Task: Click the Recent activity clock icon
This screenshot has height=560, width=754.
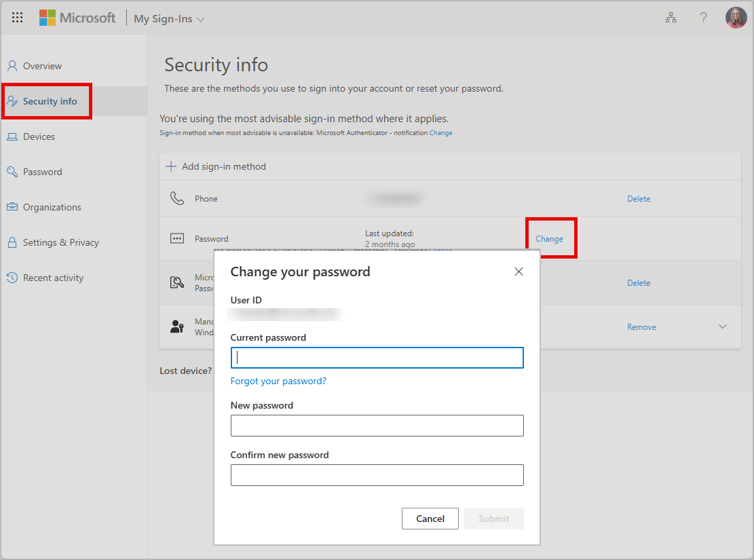Action: [12, 278]
